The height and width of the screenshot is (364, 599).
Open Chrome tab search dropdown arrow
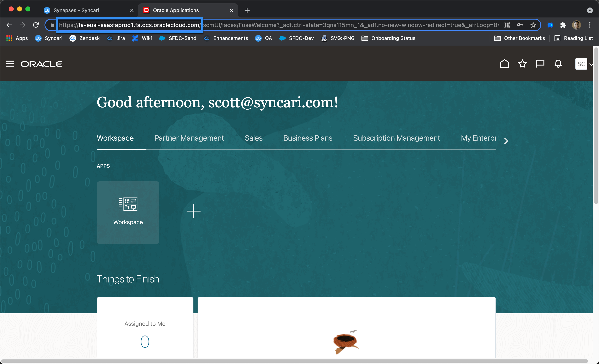pos(589,10)
